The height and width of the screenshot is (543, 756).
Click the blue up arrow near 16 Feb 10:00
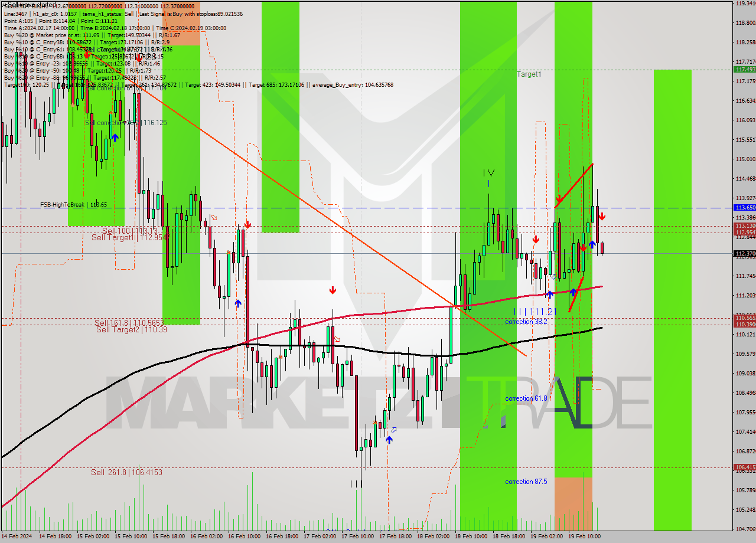click(x=237, y=303)
